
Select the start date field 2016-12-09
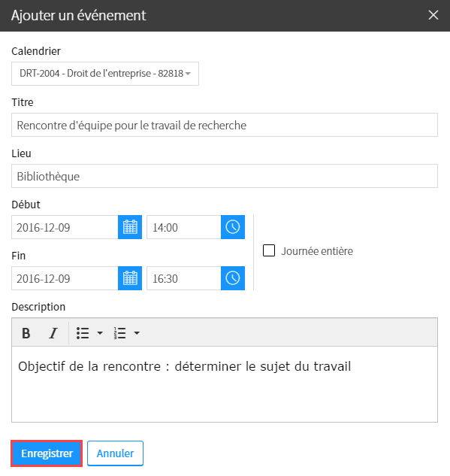(65, 227)
